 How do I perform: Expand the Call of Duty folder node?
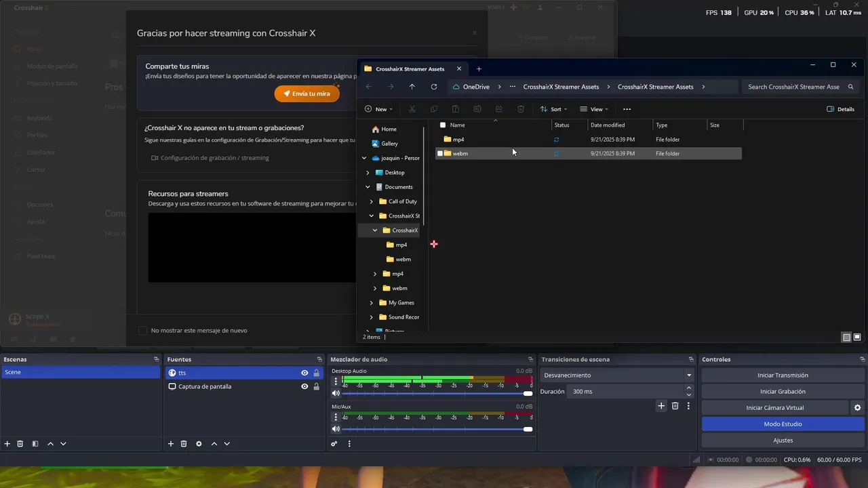click(372, 201)
